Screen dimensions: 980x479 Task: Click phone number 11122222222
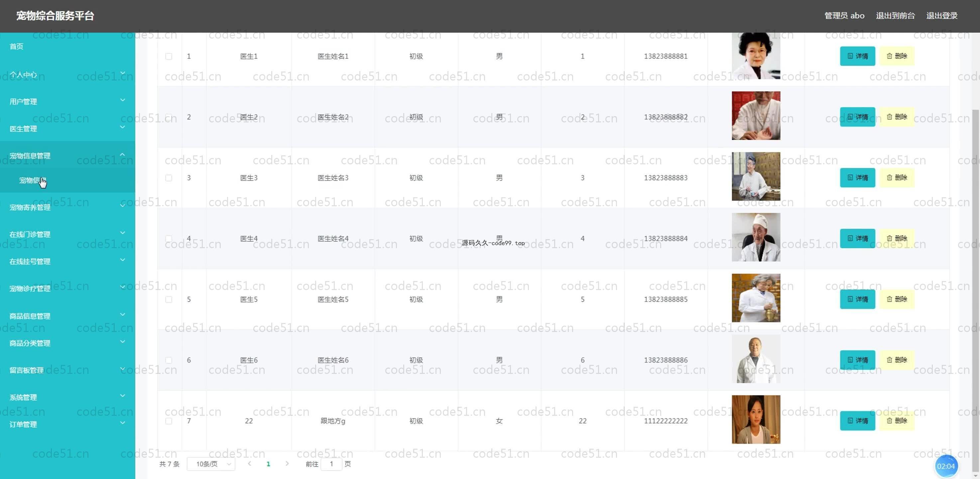click(x=666, y=421)
